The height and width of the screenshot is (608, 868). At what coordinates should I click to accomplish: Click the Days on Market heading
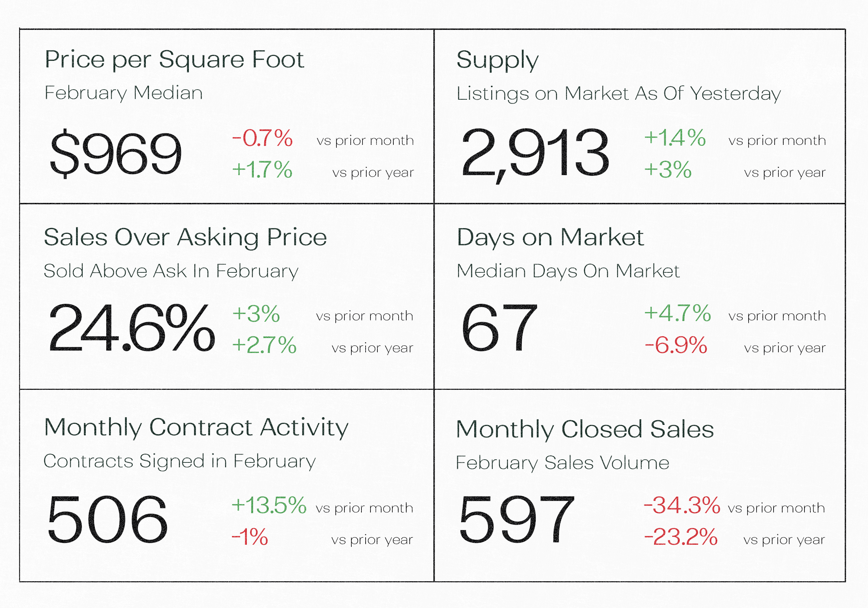[x=550, y=238]
